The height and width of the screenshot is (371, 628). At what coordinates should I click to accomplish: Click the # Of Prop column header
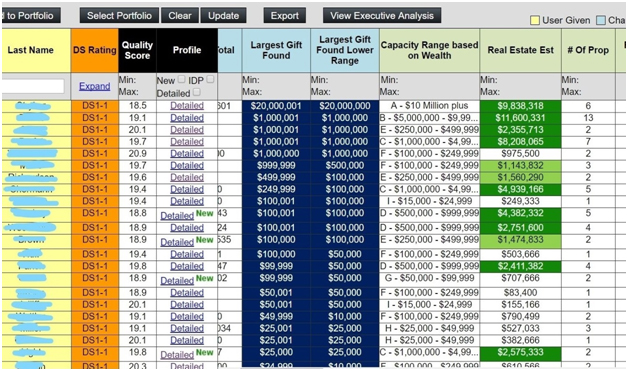coord(588,50)
